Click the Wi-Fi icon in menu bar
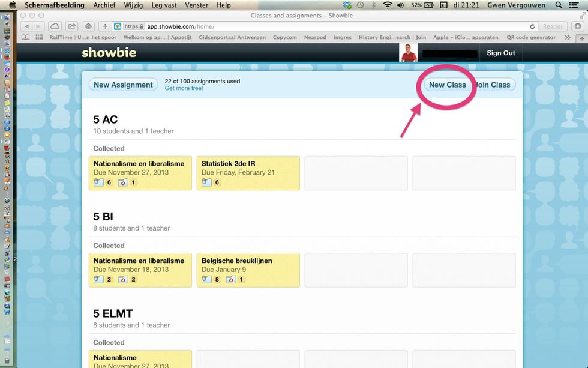The width and height of the screenshot is (588, 368). tap(387, 5)
